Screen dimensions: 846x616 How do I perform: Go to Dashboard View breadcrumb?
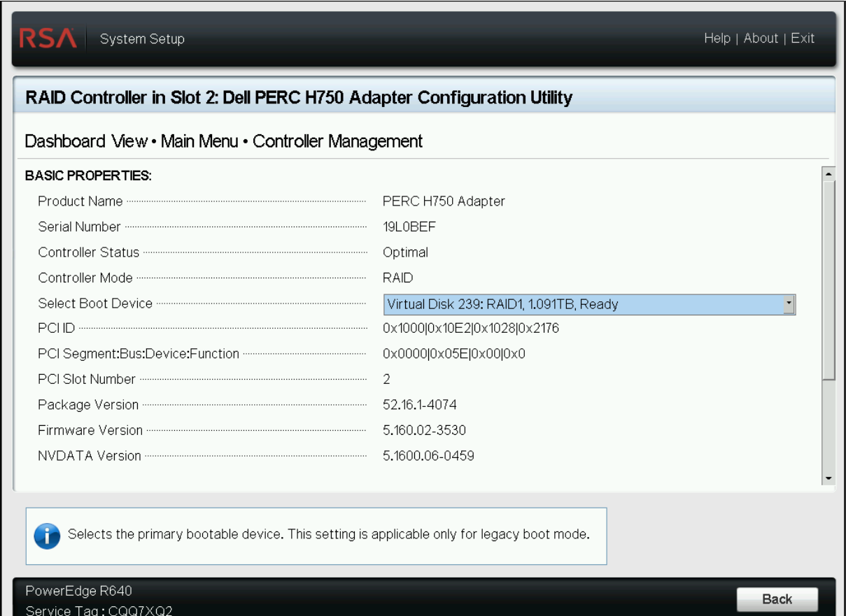(x=86, y=141)
